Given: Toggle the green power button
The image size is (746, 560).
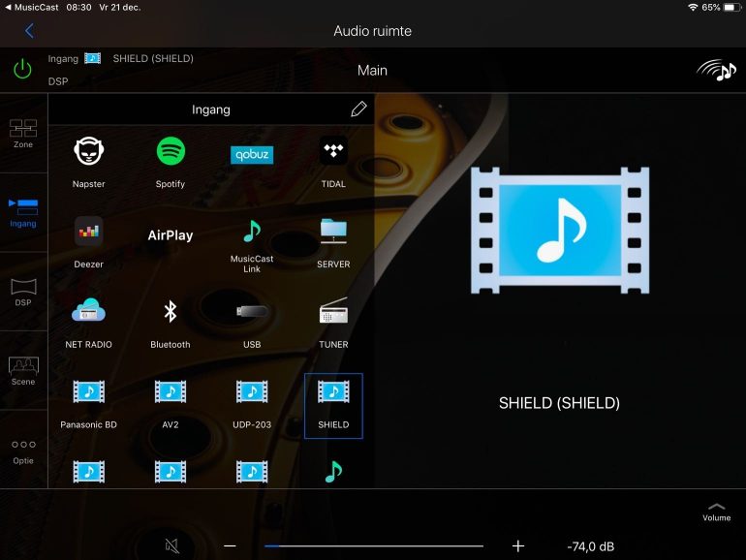Looking at the screenshot, I should (22, 70).
